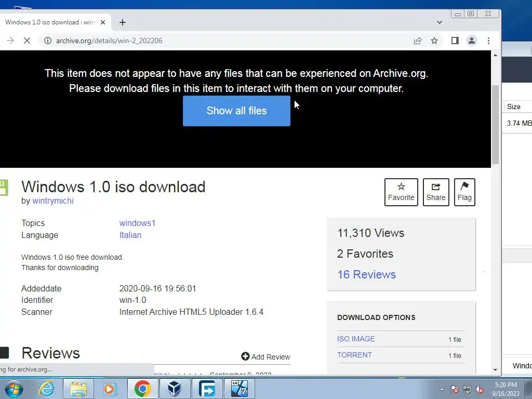The height and width of the screenshot is (399, 532).
Task: Share this archive item
Action: coord(436,192)
